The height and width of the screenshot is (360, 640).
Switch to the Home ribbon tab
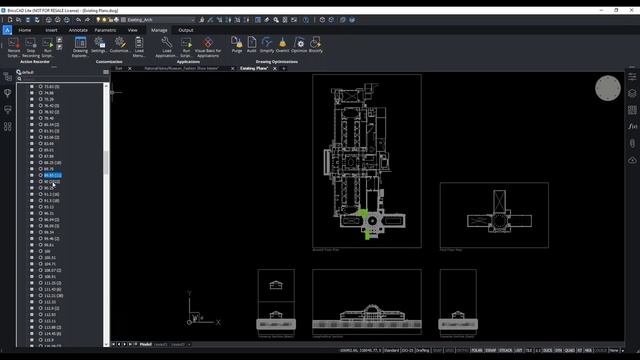(x=24, y=30)
